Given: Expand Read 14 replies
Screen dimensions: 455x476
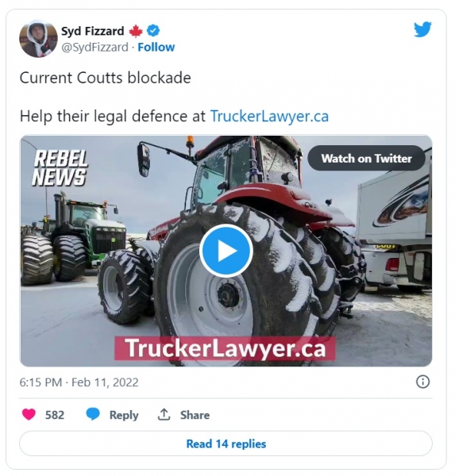Looking at the screenshot, I should click(x=226, y=443).
